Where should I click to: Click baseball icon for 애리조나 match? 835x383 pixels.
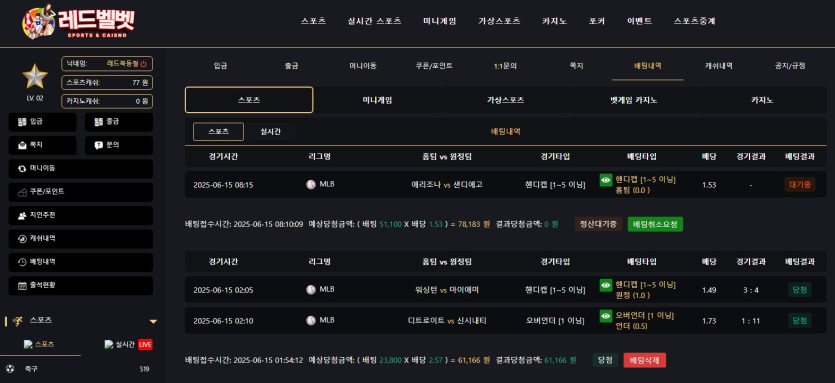click(311, 184)
